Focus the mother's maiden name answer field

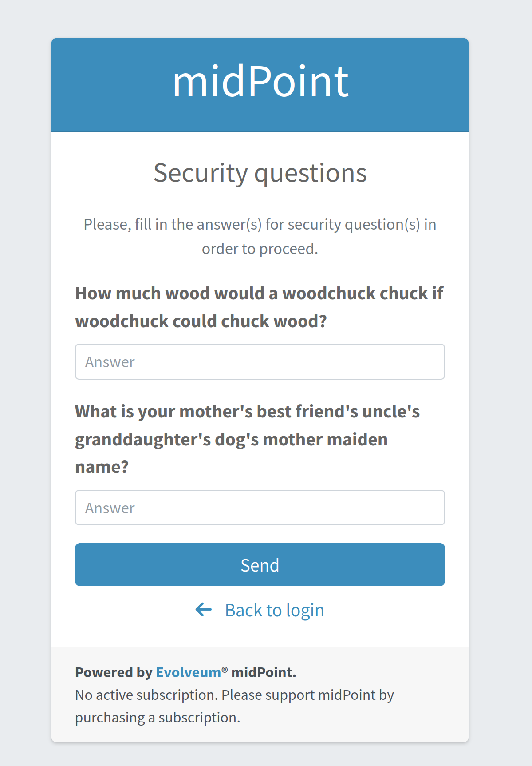(260, 508)
